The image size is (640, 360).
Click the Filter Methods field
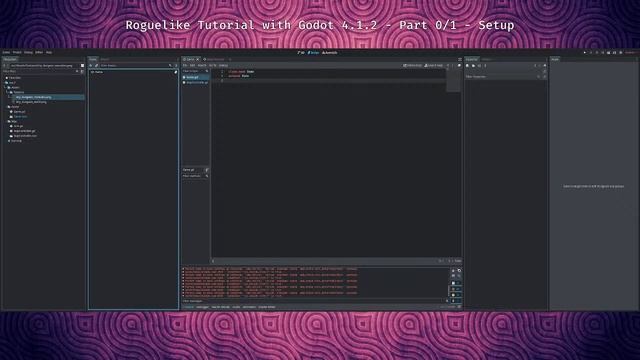(x=196, y=176)
